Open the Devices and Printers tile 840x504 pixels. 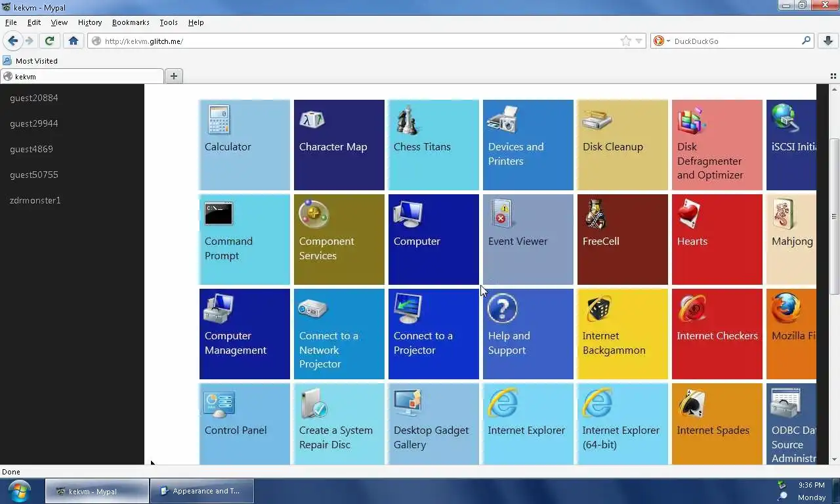click(528, 145)
